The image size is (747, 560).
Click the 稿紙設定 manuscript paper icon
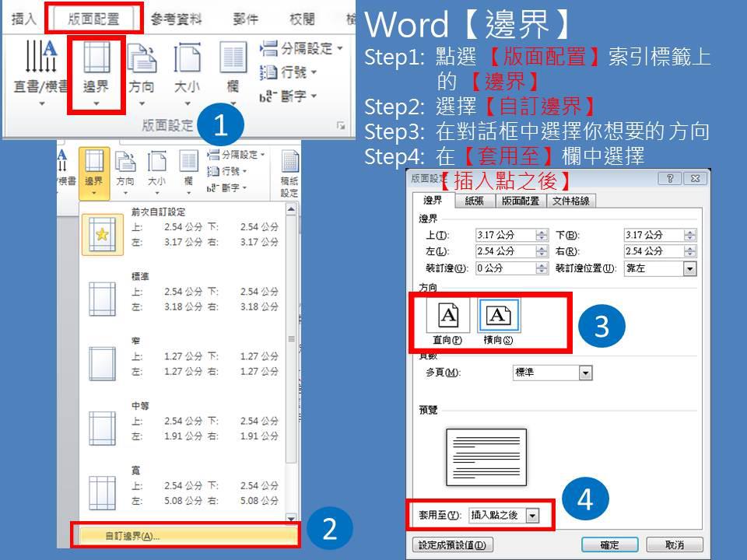tap(289, 162)
